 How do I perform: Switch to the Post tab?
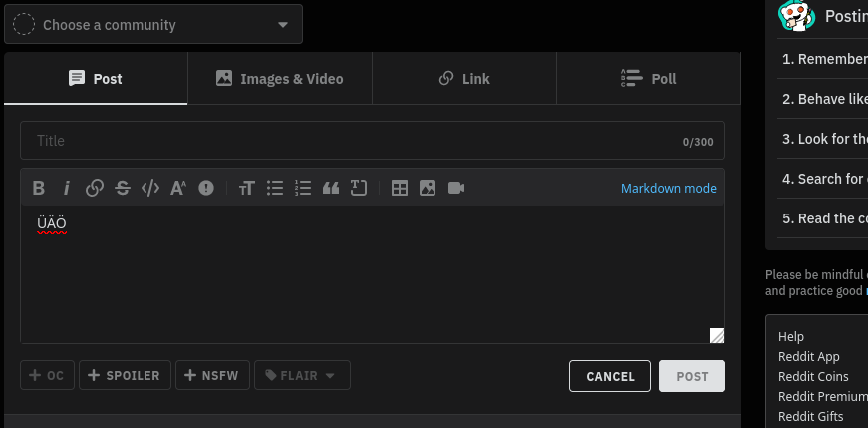pos(96,78)
